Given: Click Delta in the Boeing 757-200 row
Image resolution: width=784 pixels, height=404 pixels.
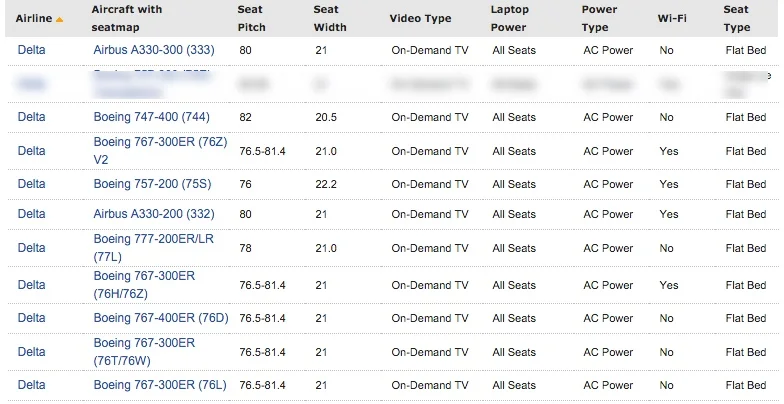Looking at the screenshot, I should 32,184.
